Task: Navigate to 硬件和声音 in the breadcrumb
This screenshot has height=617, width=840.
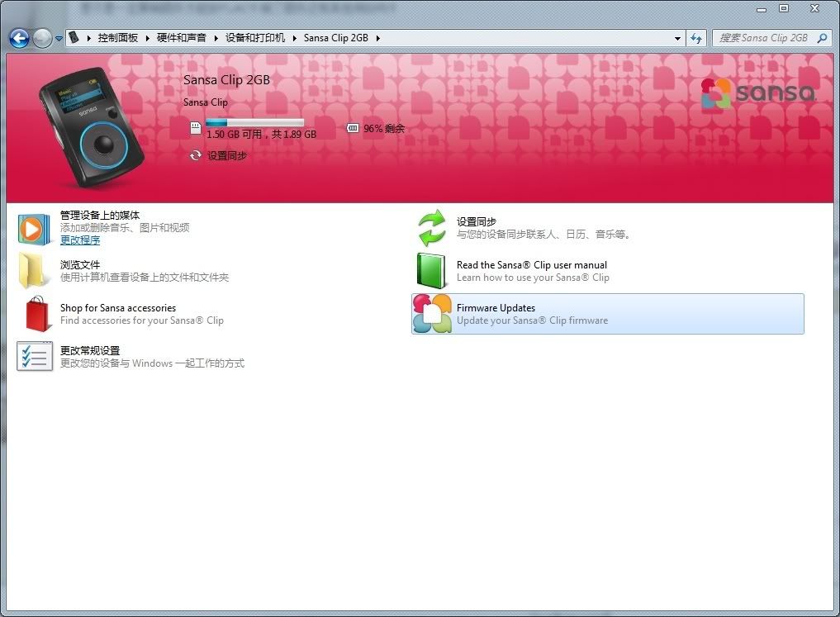Action: pos(182,38)
